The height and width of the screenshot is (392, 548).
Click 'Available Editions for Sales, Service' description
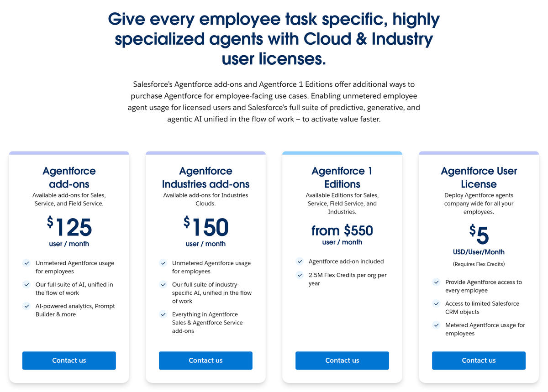342,204
